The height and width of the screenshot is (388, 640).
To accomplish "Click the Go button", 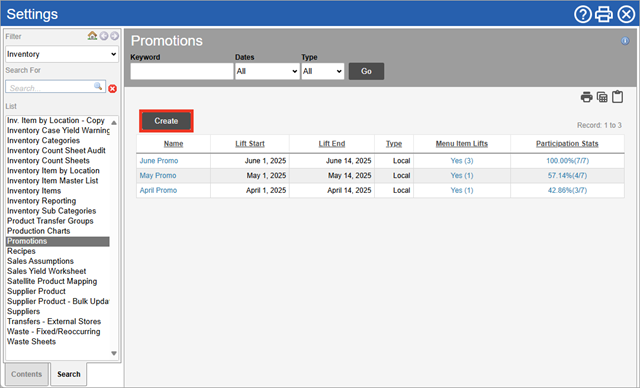I will click(366, 71).
